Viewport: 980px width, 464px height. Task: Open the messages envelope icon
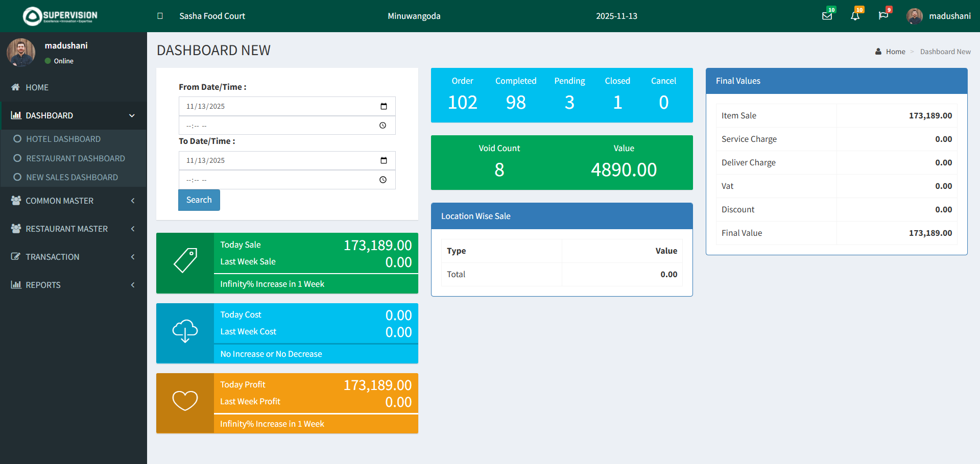(827, 16)
